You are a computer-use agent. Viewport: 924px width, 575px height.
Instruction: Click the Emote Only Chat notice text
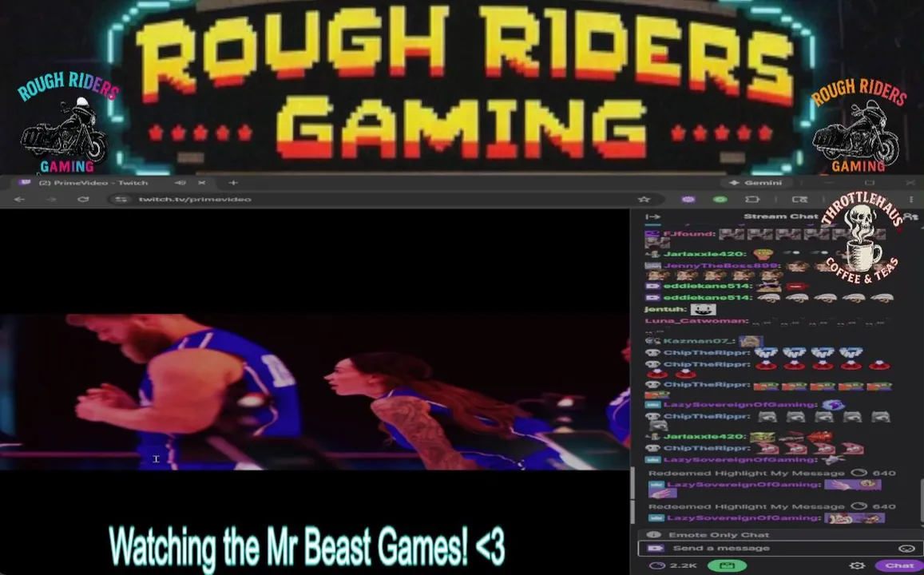click(x=719, y=535)
